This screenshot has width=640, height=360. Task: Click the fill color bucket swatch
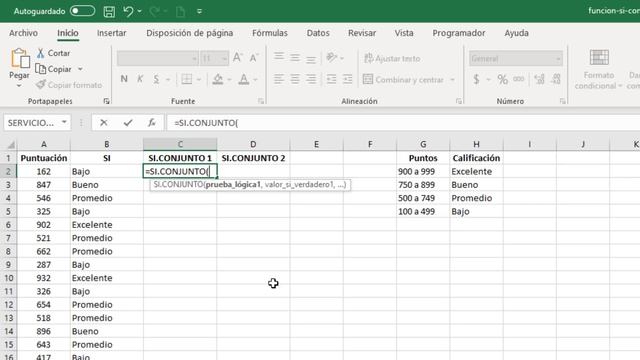[x=218, y=79]
